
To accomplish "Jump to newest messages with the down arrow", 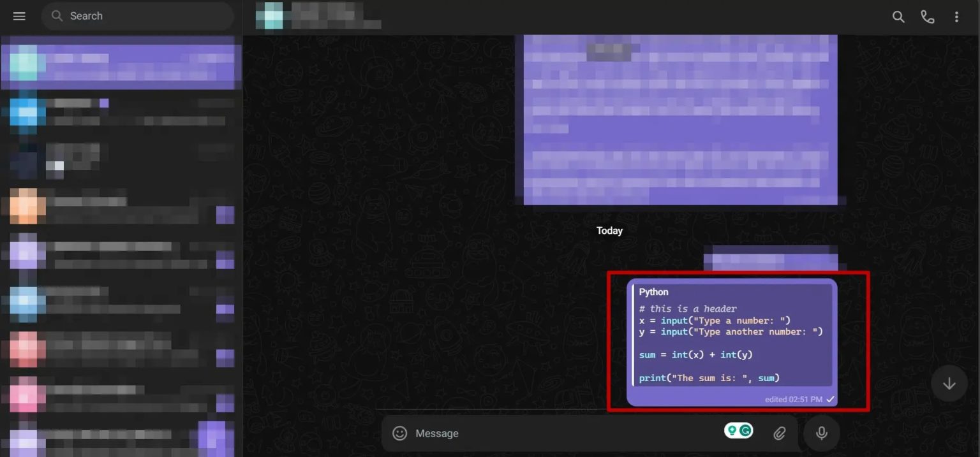I will point(949,383).
